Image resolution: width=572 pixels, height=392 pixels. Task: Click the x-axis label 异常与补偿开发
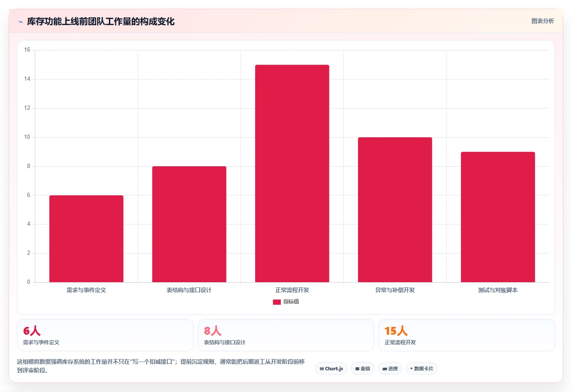(x=395, y=290)
